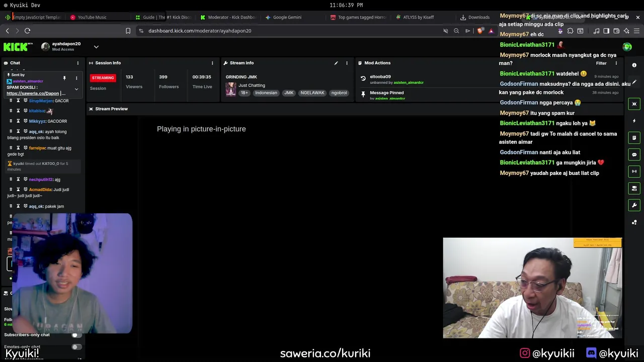Edit stream info with pencil icon

coord(336,63)
